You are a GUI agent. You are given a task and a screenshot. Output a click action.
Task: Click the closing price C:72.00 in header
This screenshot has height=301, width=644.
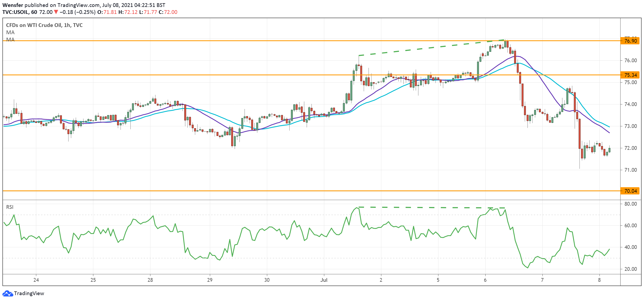tap(168, 12)
